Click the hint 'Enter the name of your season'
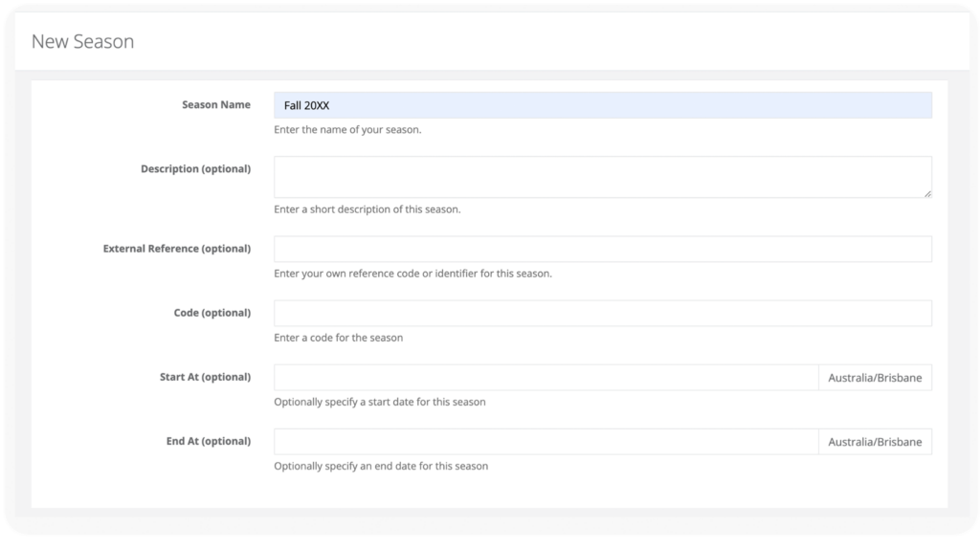The image size is (980, 548). tap(347, 130)
